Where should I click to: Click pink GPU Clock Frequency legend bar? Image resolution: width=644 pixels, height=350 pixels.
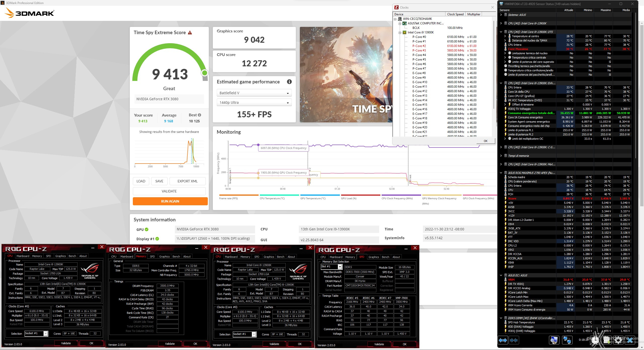[480, 195]
